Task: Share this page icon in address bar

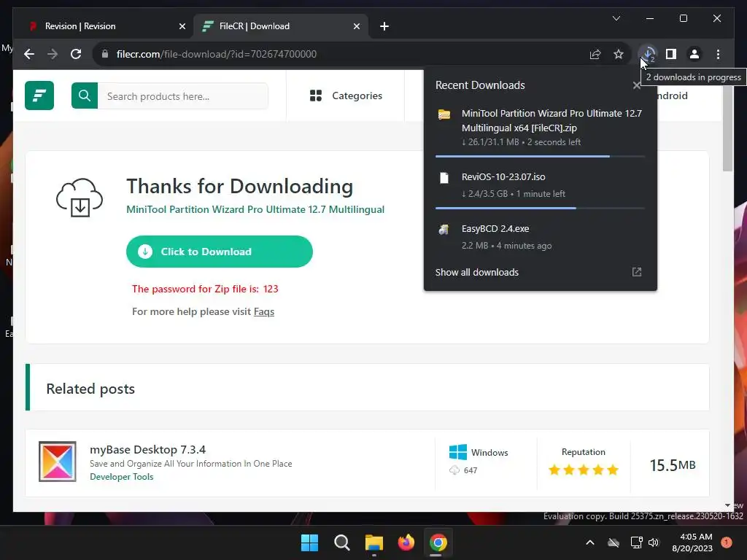Action: click(x=595, y=54)
